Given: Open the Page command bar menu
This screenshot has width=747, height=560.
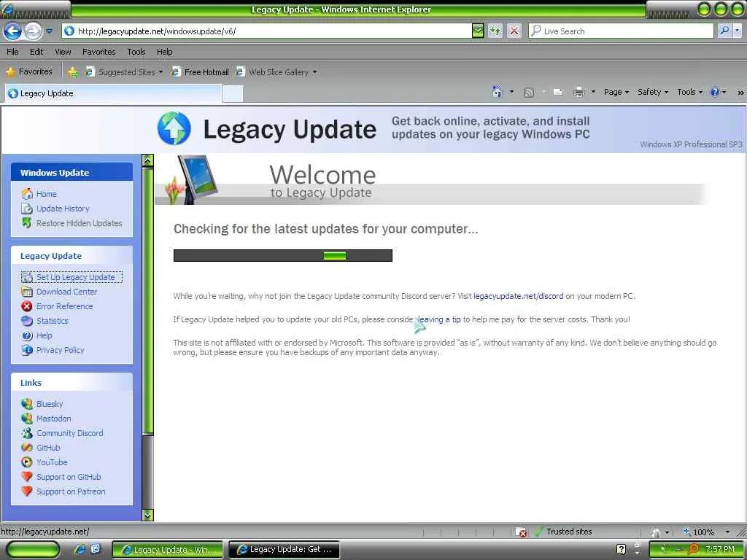Looking at the screenshot, I should coord(616,92).
